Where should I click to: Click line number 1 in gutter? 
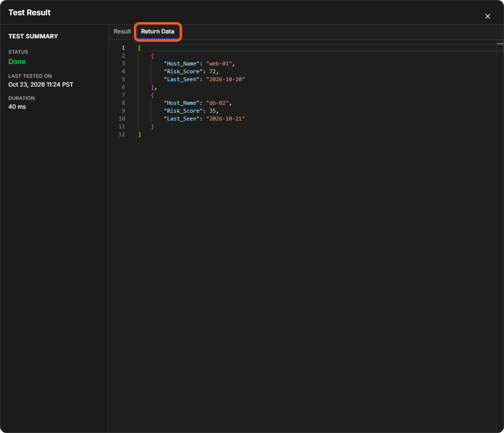point(123,48)
